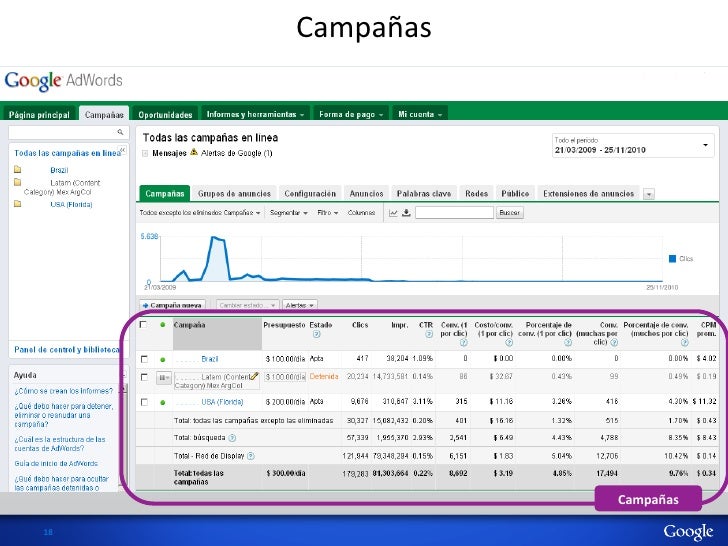Collapse the Mensajes section toggle
The image size is (728, 546).
(145, 153)
